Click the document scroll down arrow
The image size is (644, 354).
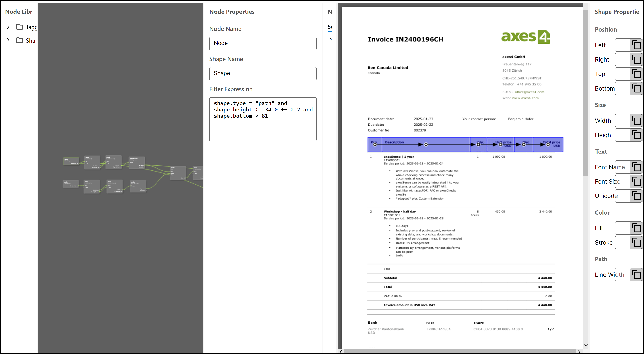pos(586,345)
